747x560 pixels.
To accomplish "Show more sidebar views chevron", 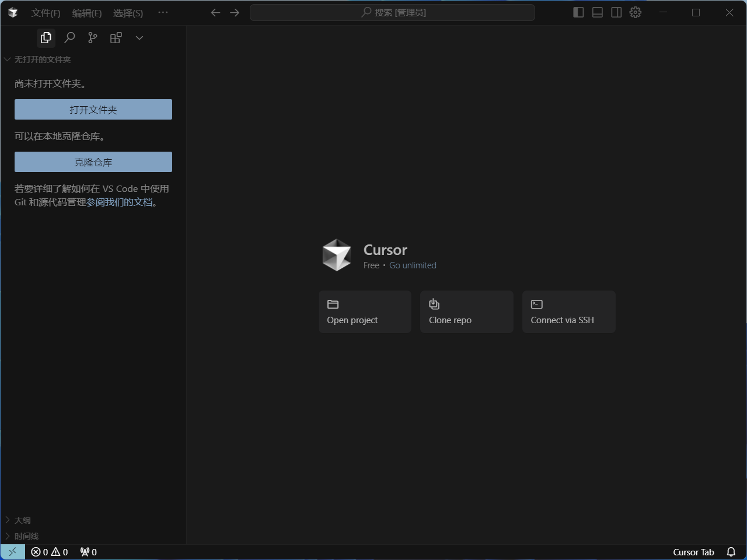I will 139,38.
